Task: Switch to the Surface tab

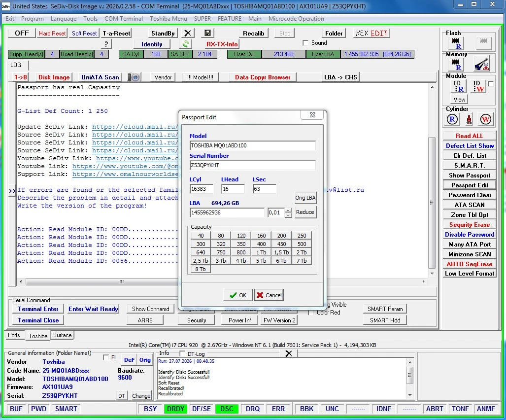Action: point(62,335)
